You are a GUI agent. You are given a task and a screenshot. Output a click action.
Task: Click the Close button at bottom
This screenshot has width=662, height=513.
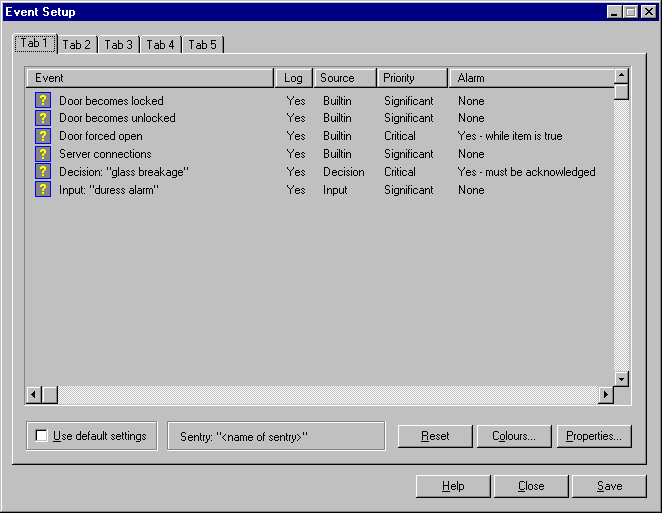pos(531,486)
